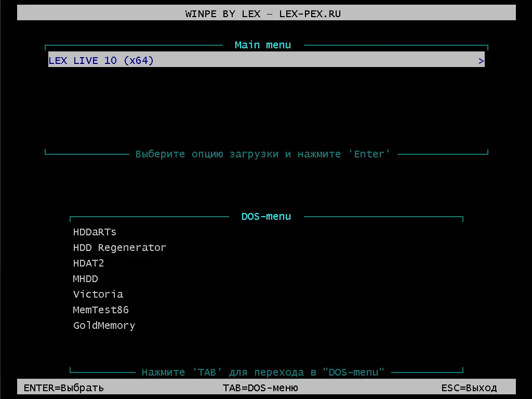
Task: Click the HDDaRTs entry in DOS-menu
Action: (94, 232)
